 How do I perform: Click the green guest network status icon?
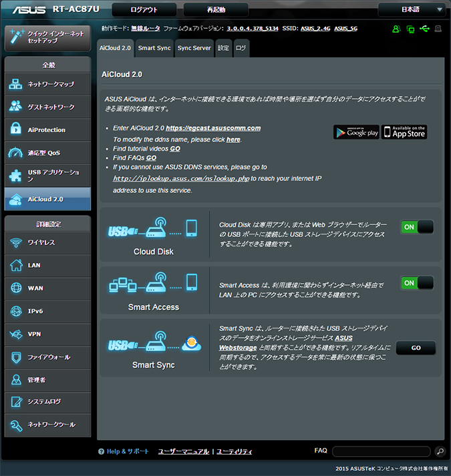pyautogui.click(x=396, y=29)
